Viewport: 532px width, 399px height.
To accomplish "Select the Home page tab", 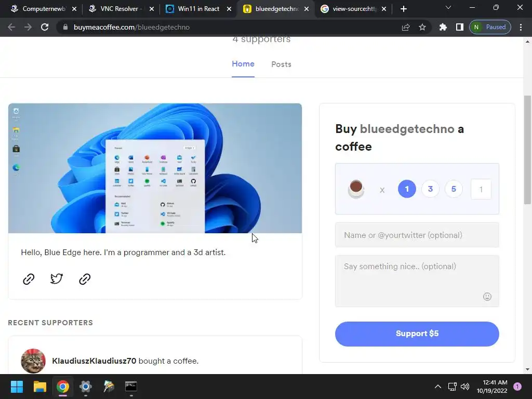I will coord(243,64).
